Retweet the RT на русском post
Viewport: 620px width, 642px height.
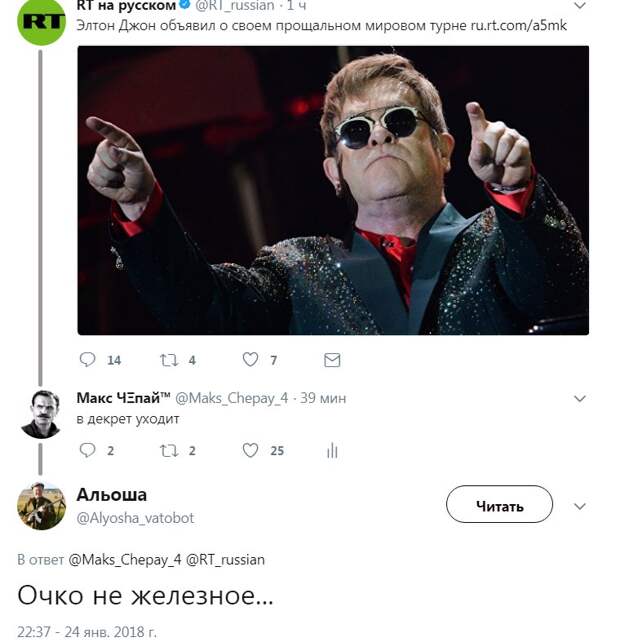click(x=169, y=360)
